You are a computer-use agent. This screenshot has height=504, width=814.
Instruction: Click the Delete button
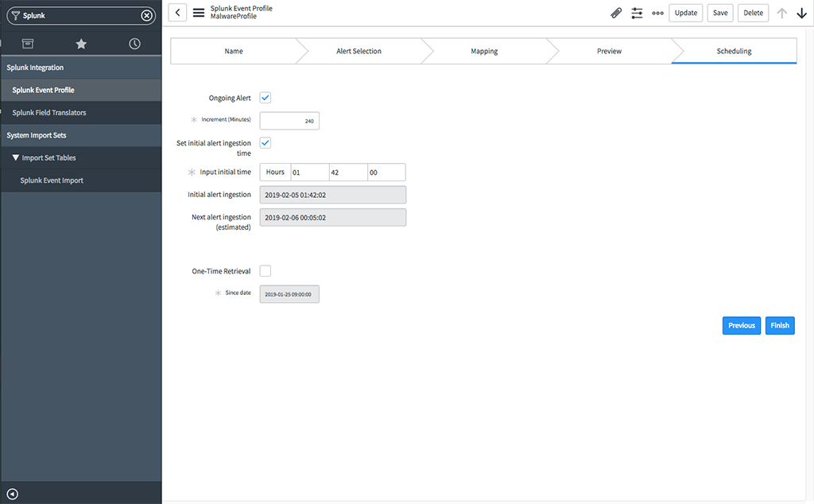tap(754, 13)
